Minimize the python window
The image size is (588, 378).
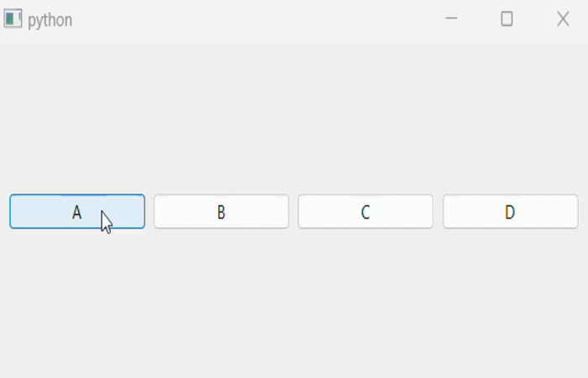click(451, 18)
